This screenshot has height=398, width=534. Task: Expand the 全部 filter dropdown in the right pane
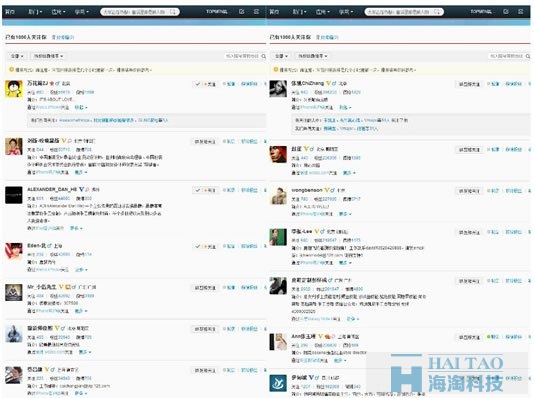[281, 56]
